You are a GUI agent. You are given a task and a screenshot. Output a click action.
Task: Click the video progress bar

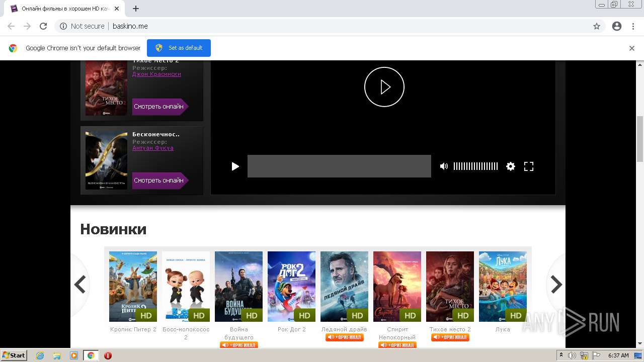click(x=339, y=166)
